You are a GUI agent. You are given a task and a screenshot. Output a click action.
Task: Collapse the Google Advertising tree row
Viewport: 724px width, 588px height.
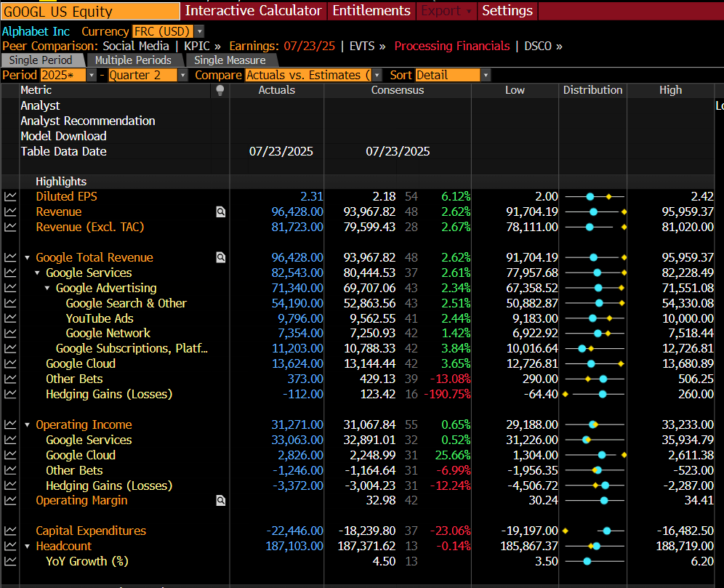click(48, 289)
